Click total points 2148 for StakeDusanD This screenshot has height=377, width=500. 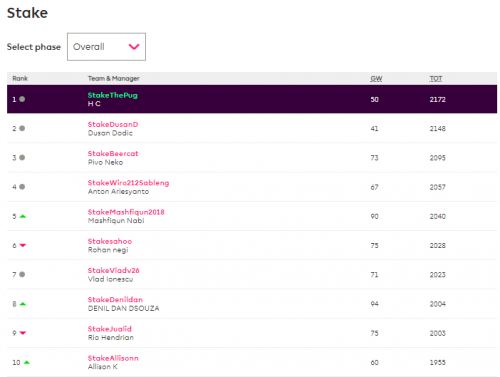click(x=438, y=129)
